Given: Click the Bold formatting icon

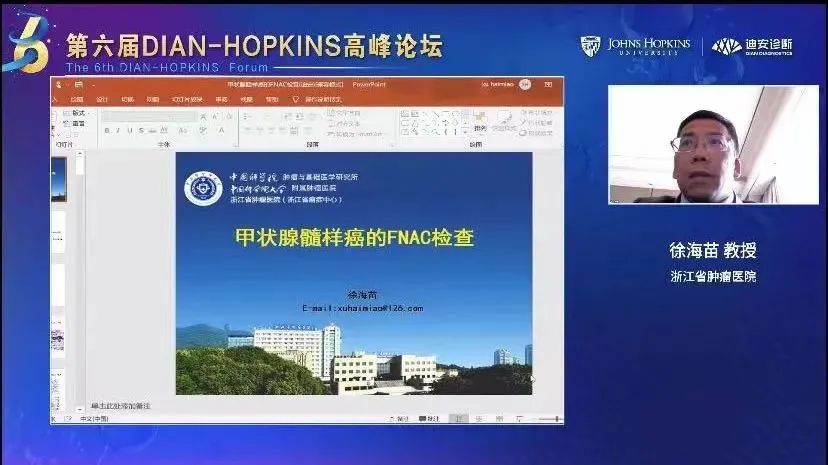Looking at the screenshot, I should [x=105, y=130].
